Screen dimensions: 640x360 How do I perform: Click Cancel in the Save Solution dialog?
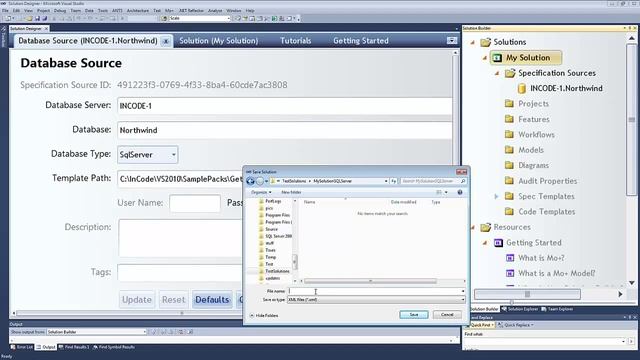(447, 314)
